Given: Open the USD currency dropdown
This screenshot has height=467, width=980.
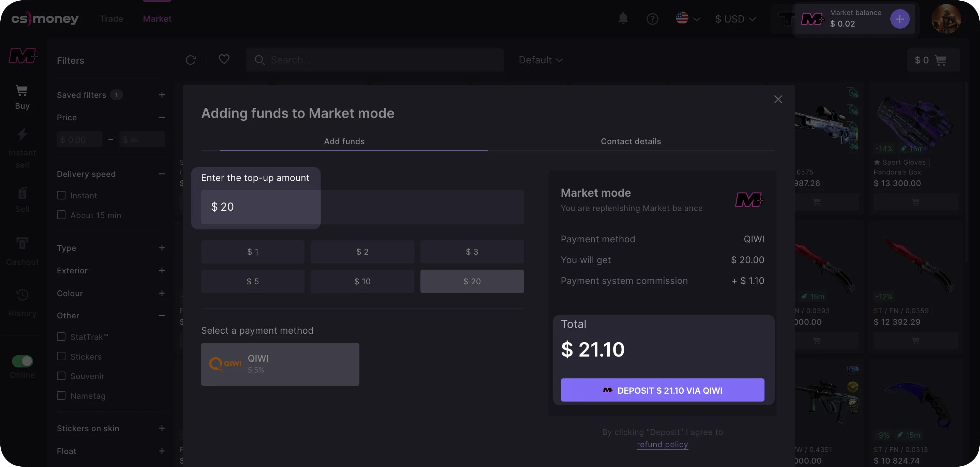Looking at the screenshot, I should (735, 19).
